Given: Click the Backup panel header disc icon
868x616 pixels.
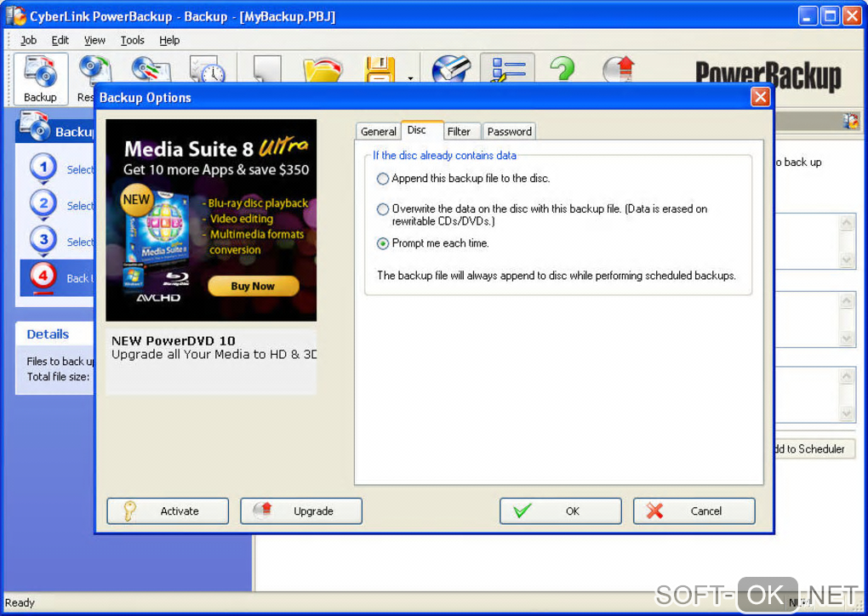Looking at the screenshot, I should click(x=35, y=125).
